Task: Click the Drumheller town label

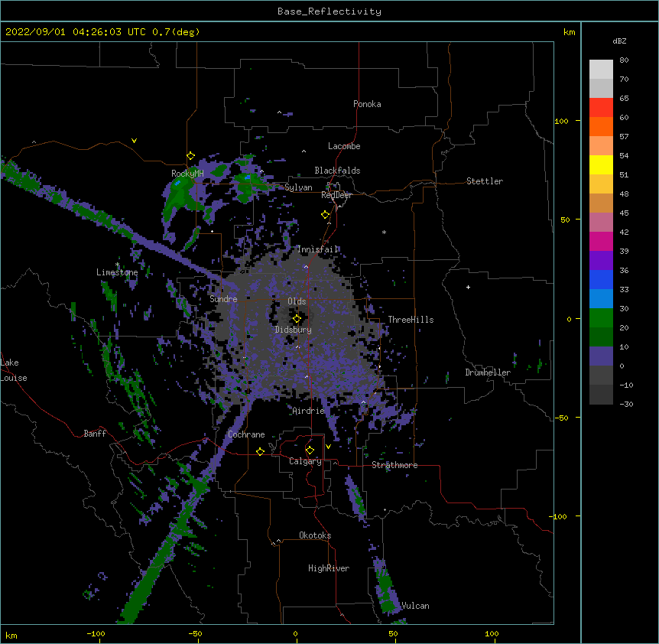Action: [488, 372]
